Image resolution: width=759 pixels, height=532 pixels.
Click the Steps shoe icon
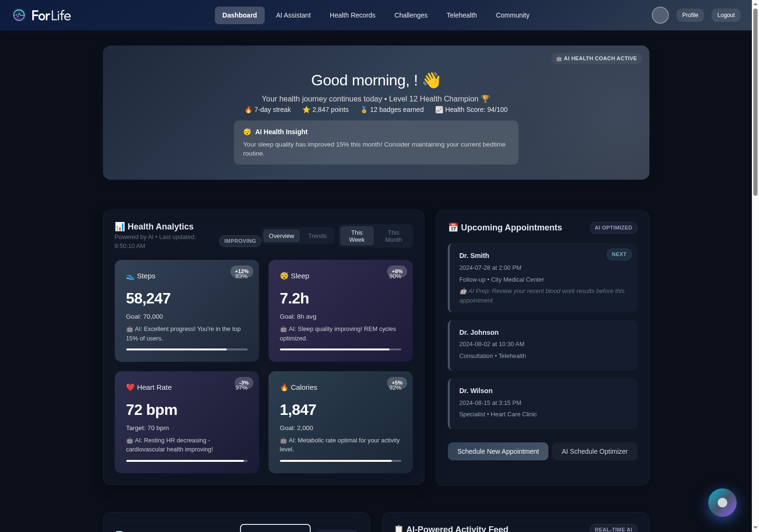coord(130,276)
